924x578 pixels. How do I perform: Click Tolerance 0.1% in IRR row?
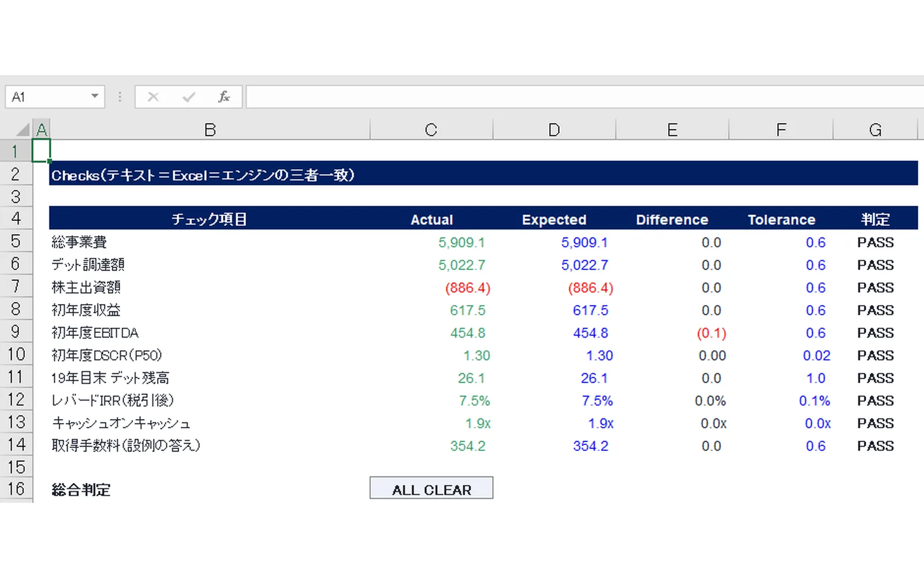pyautogui.click(x=781, y=400)
